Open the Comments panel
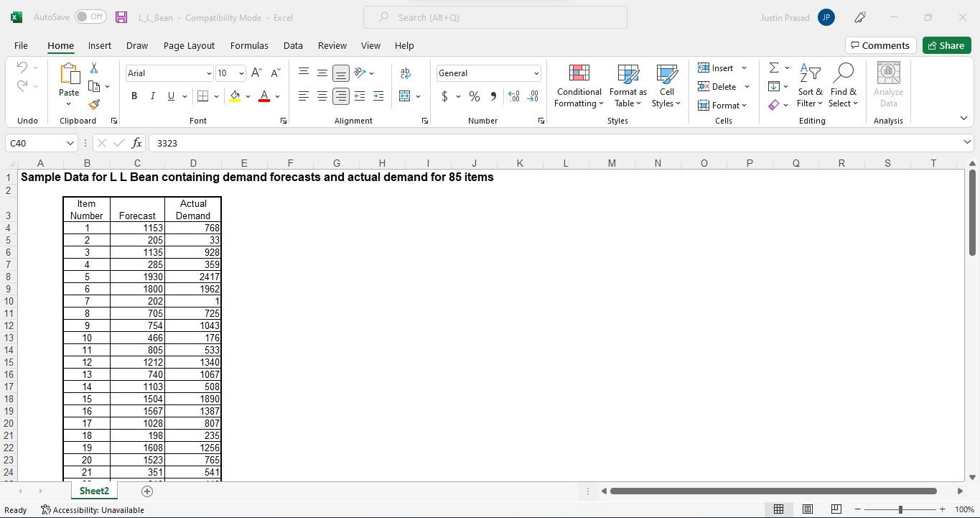The image size is (980, 518). pos(880,45)
